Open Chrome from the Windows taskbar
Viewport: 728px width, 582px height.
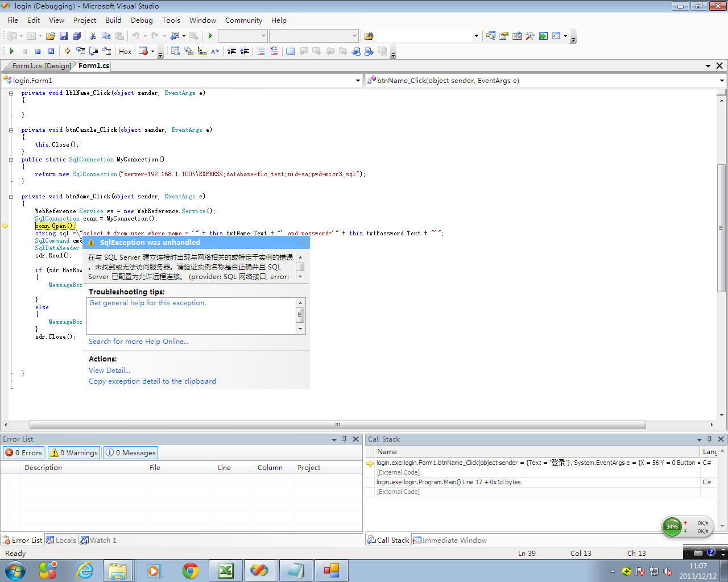191,571
